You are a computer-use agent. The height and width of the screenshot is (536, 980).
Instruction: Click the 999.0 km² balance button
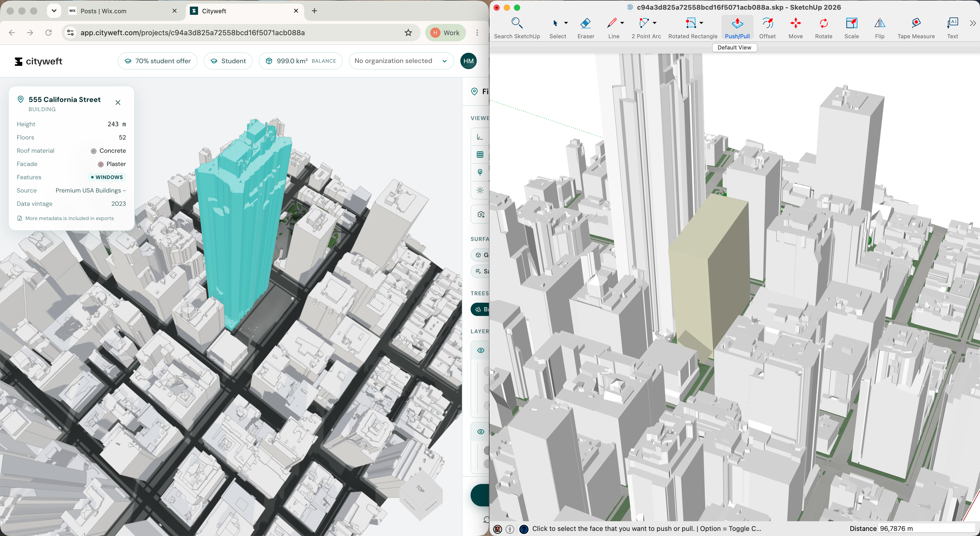tap(301, 61)
